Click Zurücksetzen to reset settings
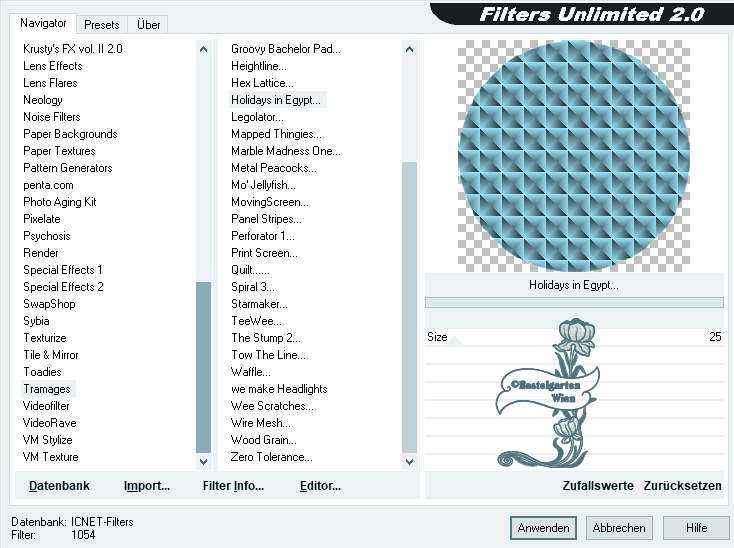The width and height of the screenshot is (734, 548). [682, 486]
